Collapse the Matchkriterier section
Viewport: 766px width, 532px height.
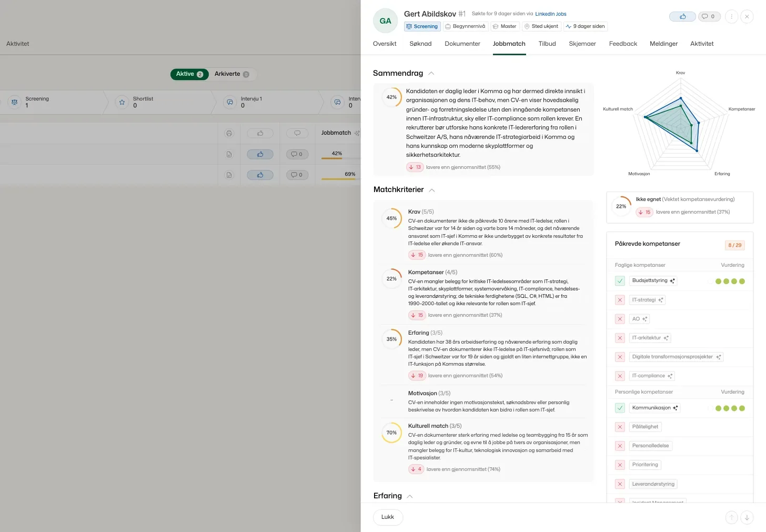432,190
